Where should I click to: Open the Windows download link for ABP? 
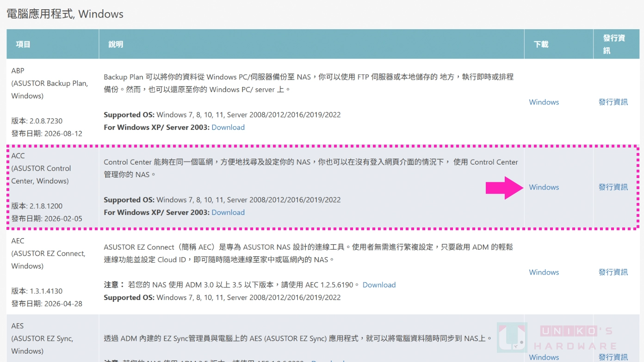point(544,102)
